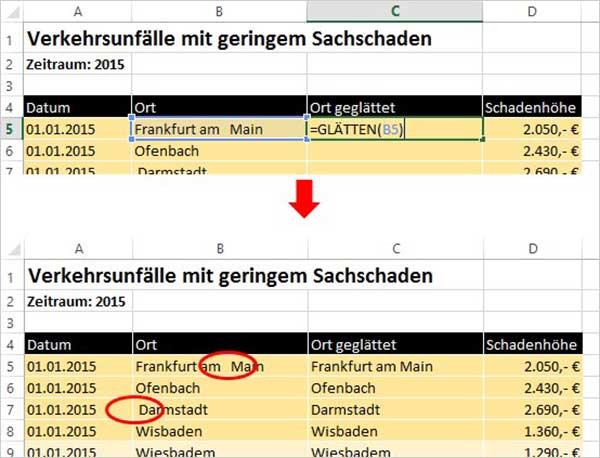Click '1.360,- €' in lower sheet

pos(533,431)
